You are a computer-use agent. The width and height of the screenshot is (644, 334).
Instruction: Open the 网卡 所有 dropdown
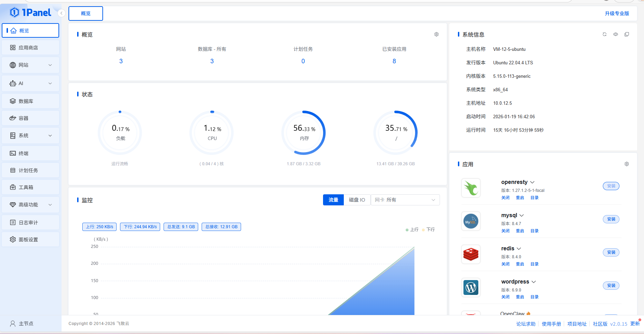coord(405,200)
